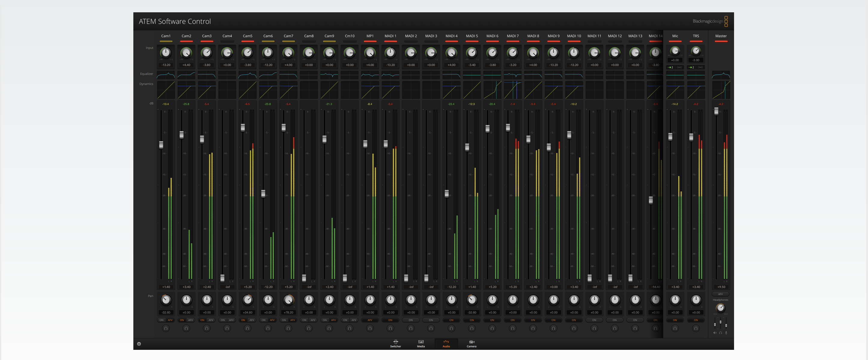Image resolution: width=868 pixels, height=360 pixels.
Task: Click Cam5 fader value +5.20
Action: (x=248, y=287)
